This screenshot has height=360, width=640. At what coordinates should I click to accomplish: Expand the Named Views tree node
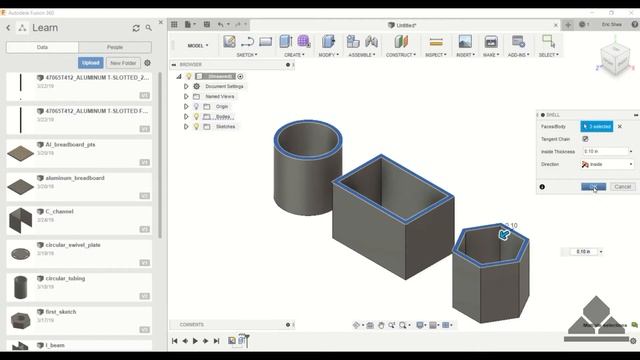coord(186,97)
